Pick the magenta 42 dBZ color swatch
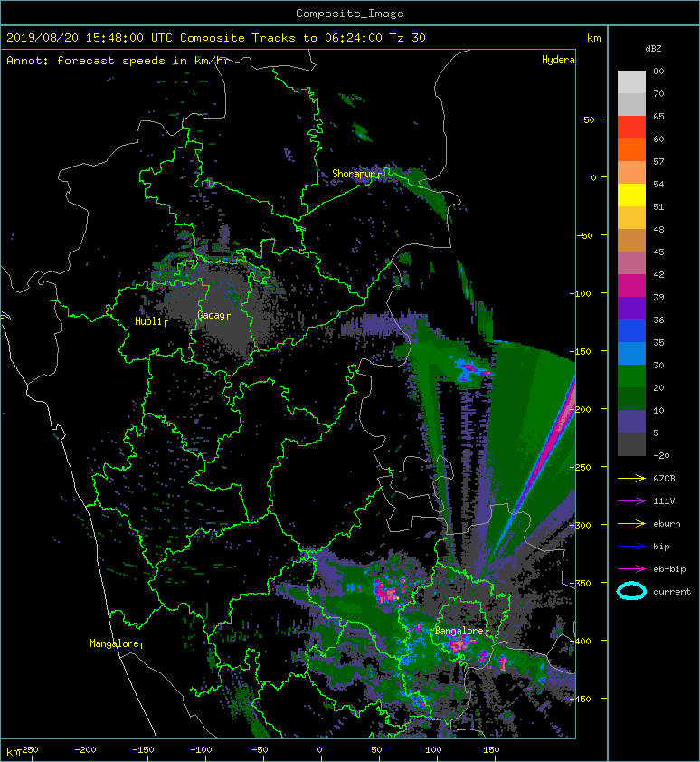The width and height of the screenshot is (700, 762). pyautogui.click(x=631, y=285)
